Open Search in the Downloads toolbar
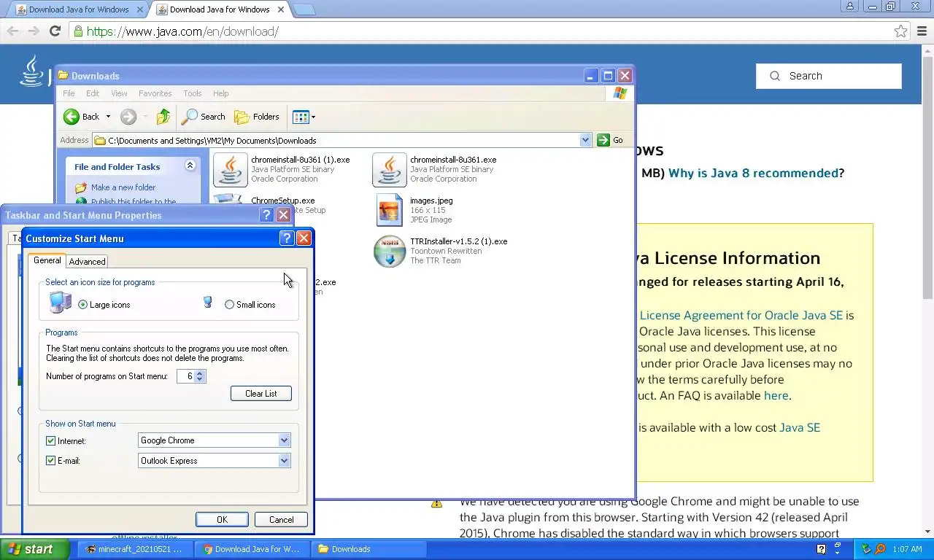The height and width of the screenshot is (560, 934). click(x=204, y=117)
